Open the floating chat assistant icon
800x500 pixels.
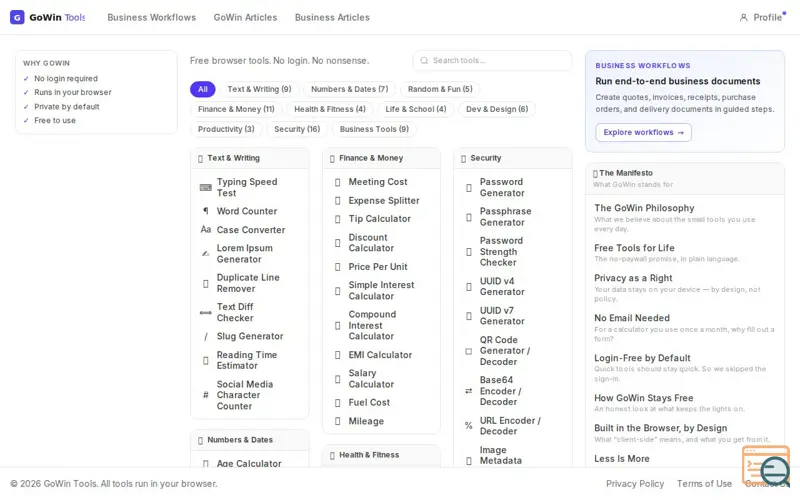767,465
